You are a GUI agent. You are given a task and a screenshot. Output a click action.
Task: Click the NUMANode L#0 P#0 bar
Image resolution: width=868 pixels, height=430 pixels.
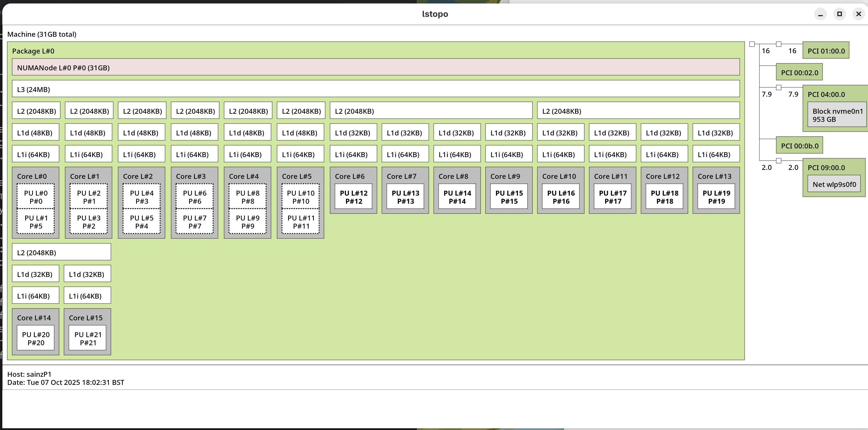pyautogui.click(x=375, y=67)
